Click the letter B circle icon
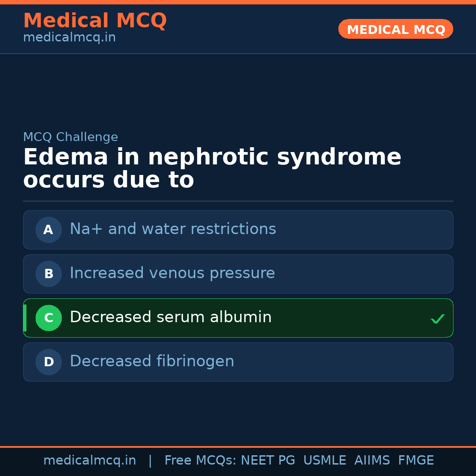 click(48, 274)
